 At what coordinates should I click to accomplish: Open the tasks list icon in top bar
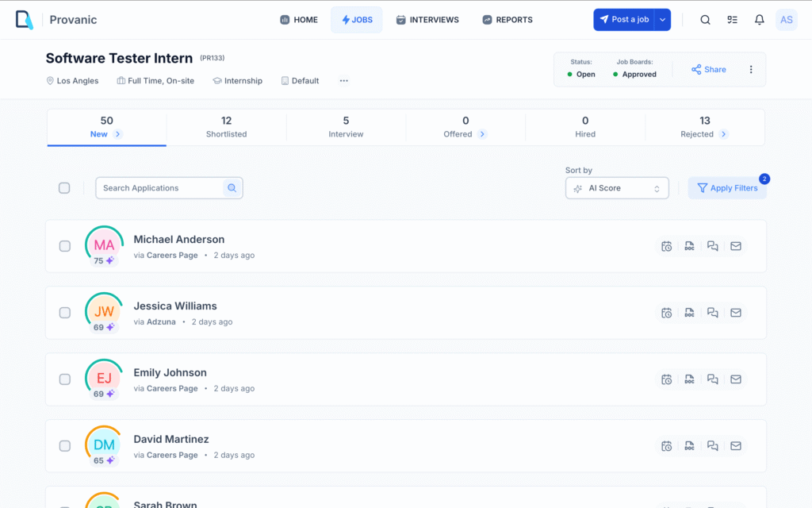(732, 19)
